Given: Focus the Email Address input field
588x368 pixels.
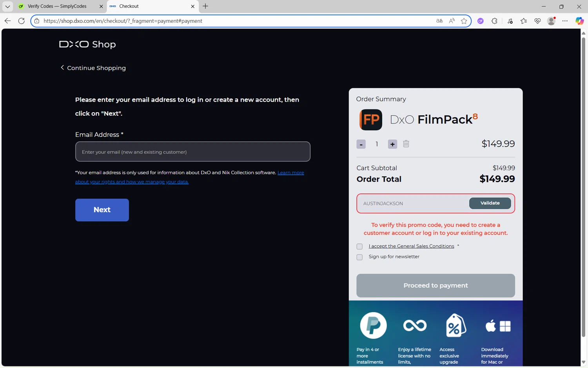Looking at the screenshot, I should click(x=193, y=151).
